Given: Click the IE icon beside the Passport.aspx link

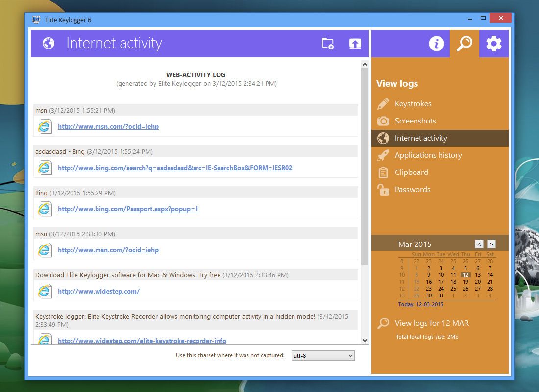Looking at the screenshot, I should coord(45,209).
